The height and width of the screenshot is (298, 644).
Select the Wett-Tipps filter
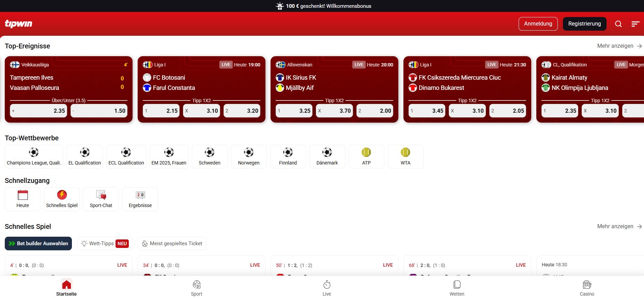(105, 244)
